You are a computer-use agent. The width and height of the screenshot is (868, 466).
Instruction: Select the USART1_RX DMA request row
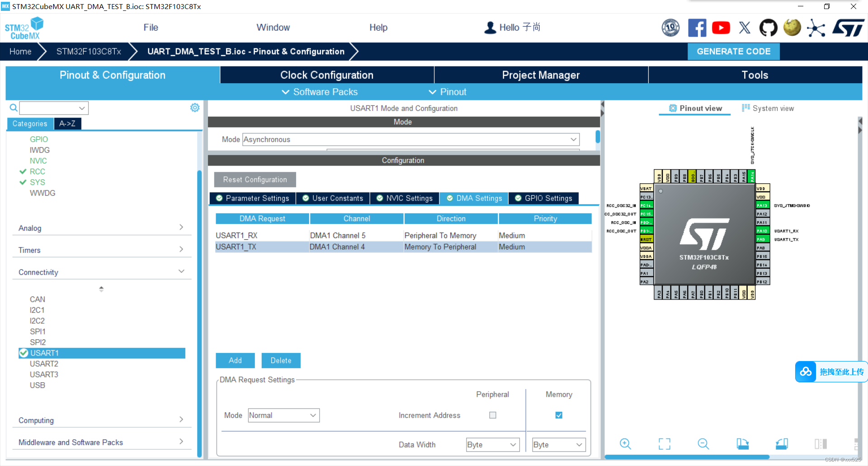403,236
